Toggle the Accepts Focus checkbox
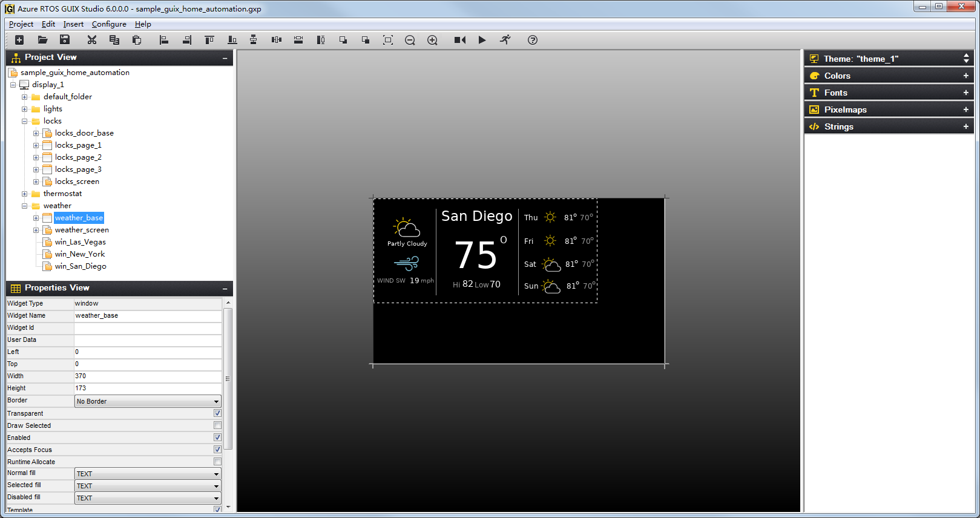This screenshot has width=980, height=518. click(x=217, y=450)
